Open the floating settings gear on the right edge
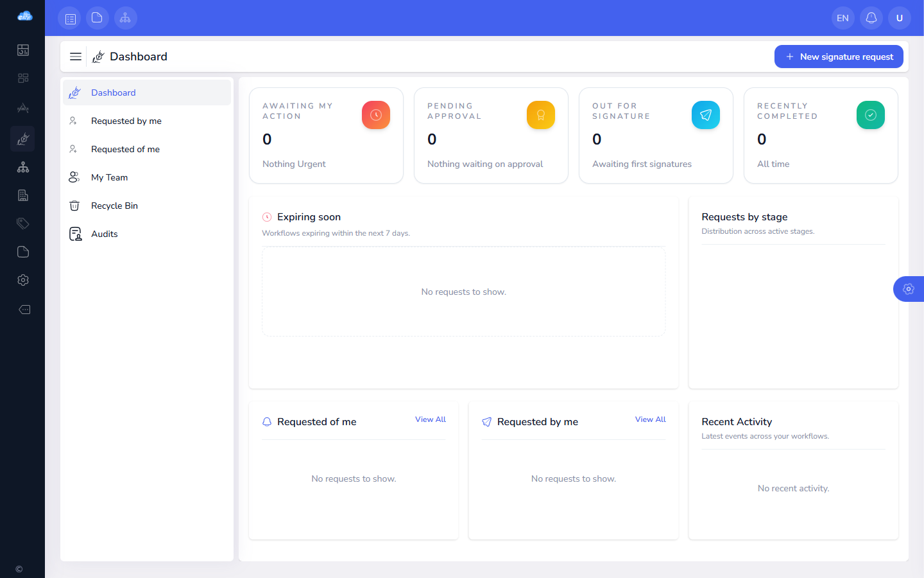This screenshot has width=924, height=578. coord(909,289)
